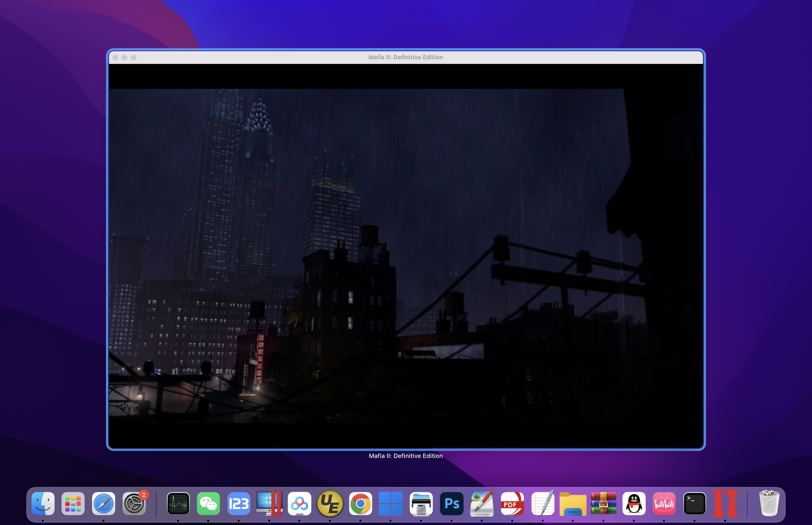Open TextEdit from the Dock
The image size is (812, 525).
543,504
